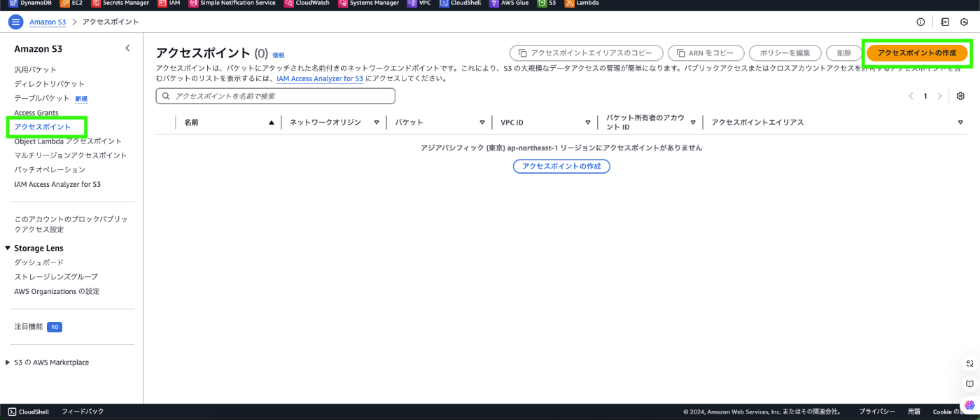Open IAM service shortcut icon
980x420 pixels.
162,3
